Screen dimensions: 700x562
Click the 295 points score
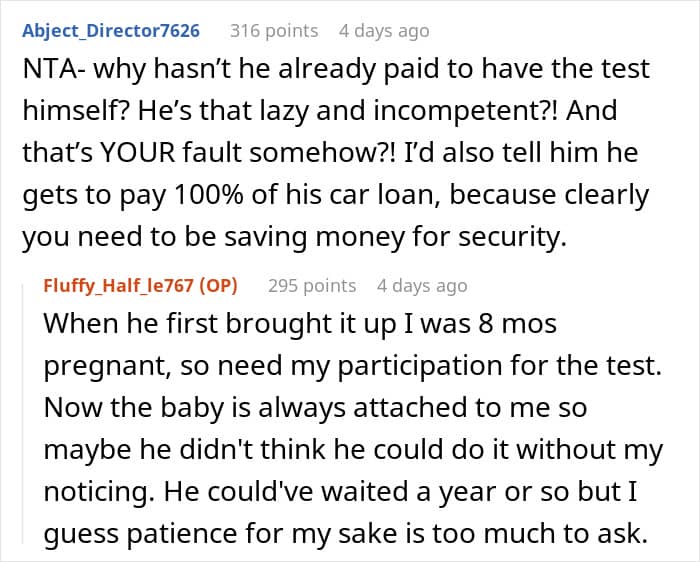click(312, 285)
